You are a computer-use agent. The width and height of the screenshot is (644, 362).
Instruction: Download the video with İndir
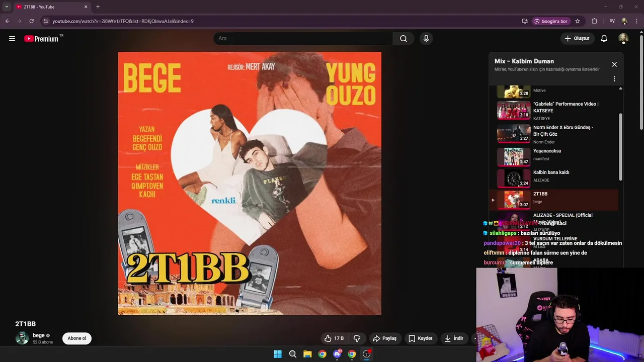(454, 338)
